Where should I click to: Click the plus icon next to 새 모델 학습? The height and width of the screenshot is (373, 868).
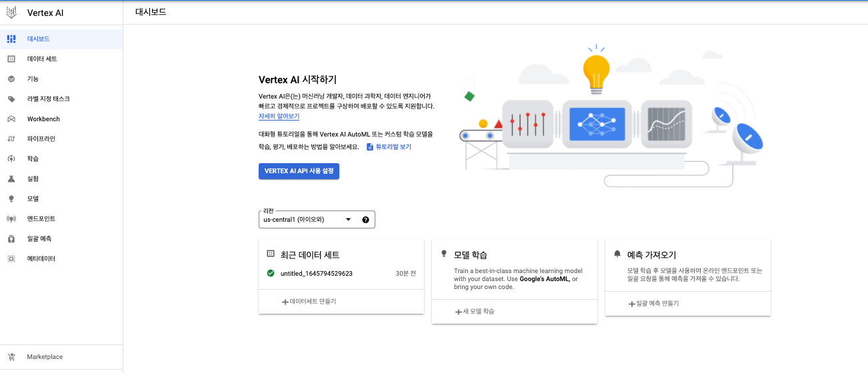[x=459, y=312]
